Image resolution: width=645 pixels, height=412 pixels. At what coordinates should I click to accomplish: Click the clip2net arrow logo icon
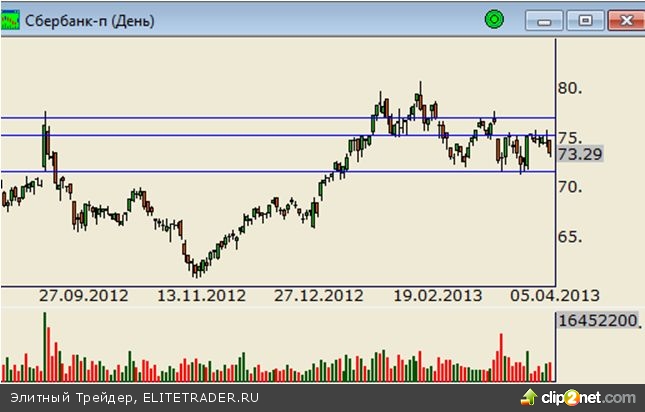click(x=525, y=397)
